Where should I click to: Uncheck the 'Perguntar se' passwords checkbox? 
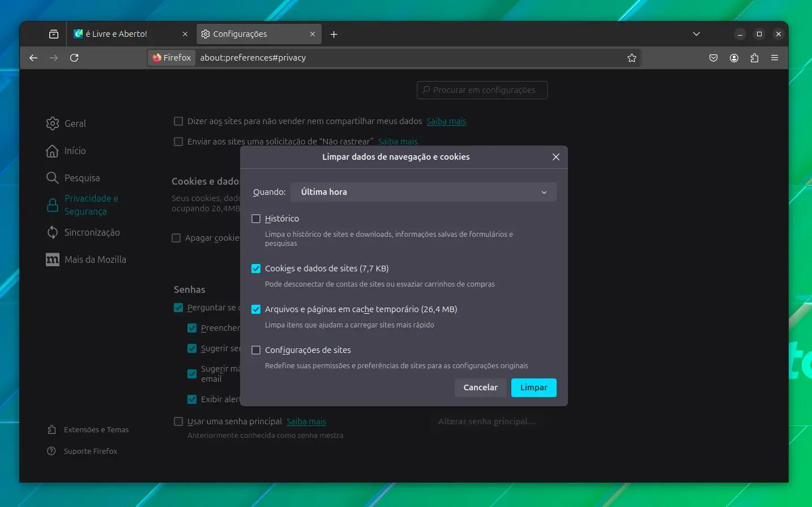(x=178, y=308)
